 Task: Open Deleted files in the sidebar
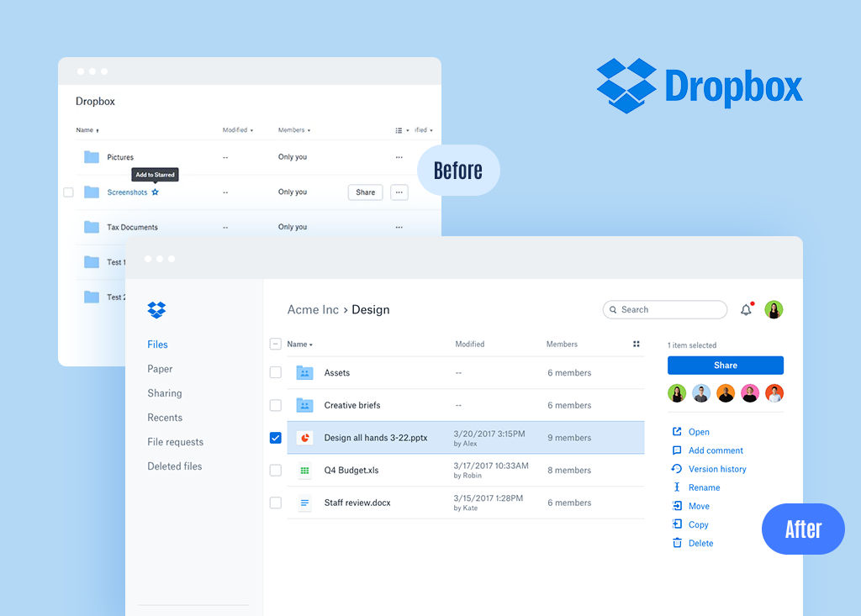point(175,466)
